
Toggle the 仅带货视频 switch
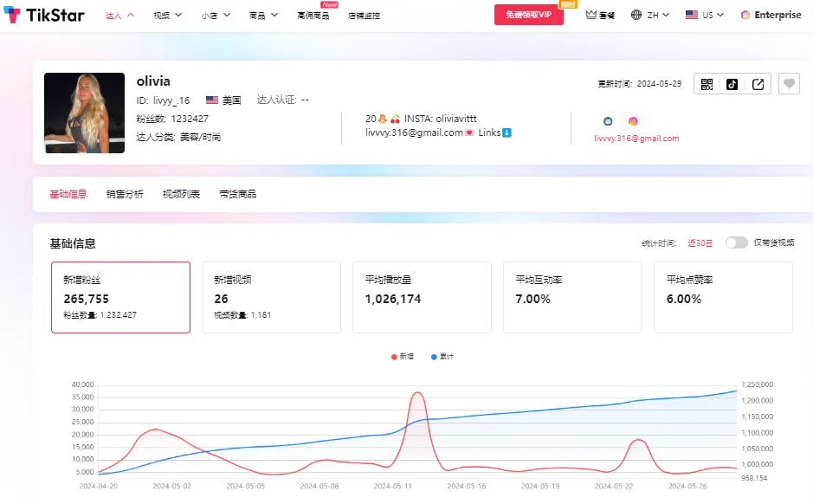point(736,242)
